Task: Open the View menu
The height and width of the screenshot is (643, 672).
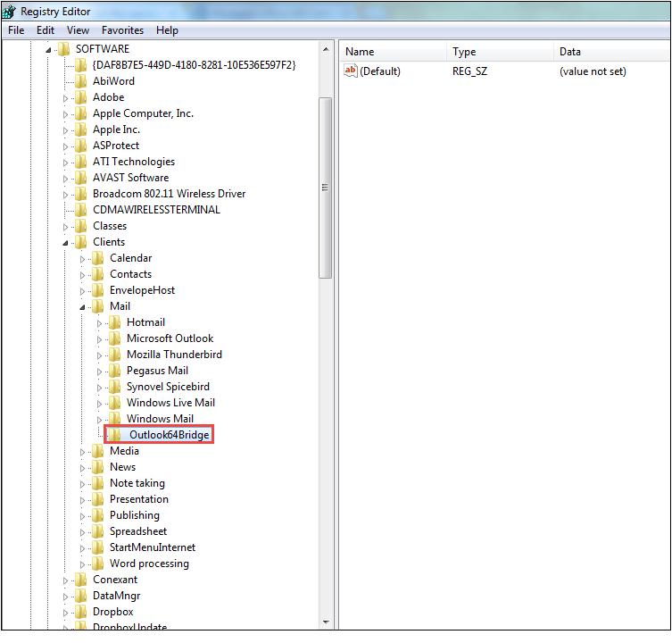Action: pyautogui.click(x=78, y=30)
